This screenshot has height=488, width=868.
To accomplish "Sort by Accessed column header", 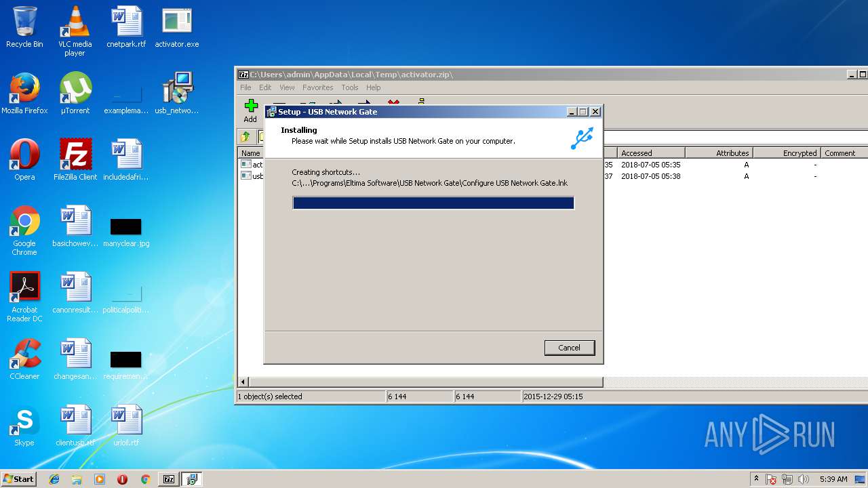I will tap(651, 153).
